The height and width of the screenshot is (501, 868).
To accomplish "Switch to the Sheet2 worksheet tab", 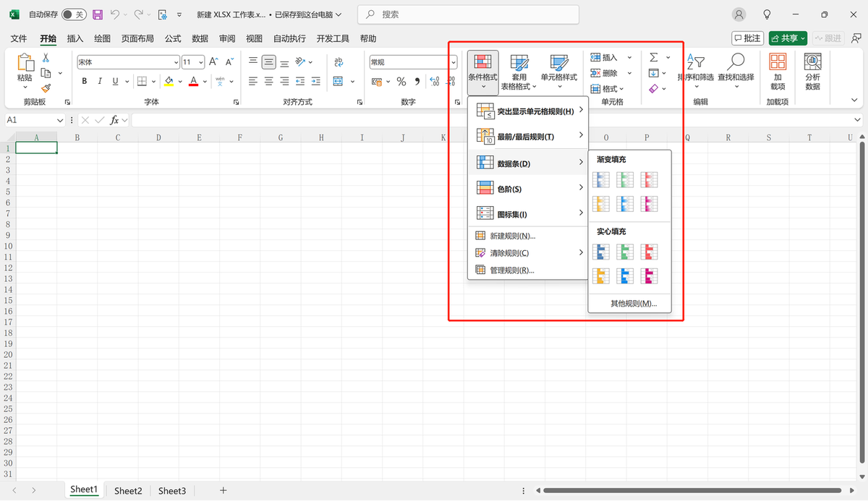I will 128,491.
